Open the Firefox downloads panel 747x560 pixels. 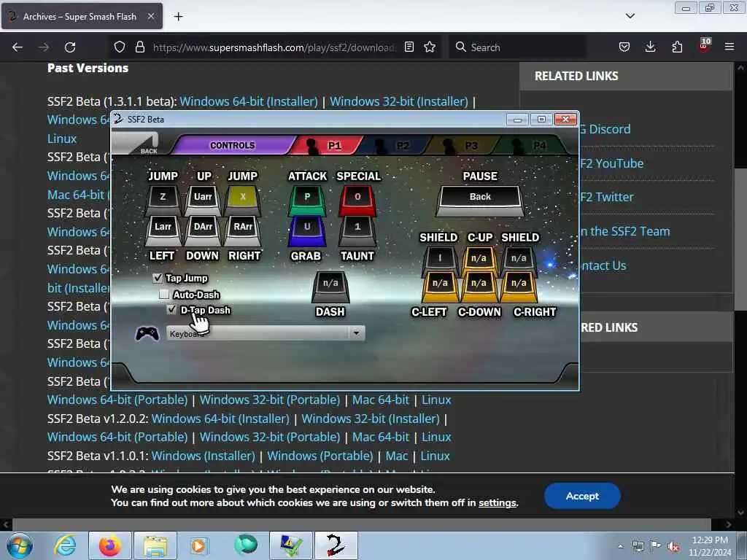coord(650,47)
